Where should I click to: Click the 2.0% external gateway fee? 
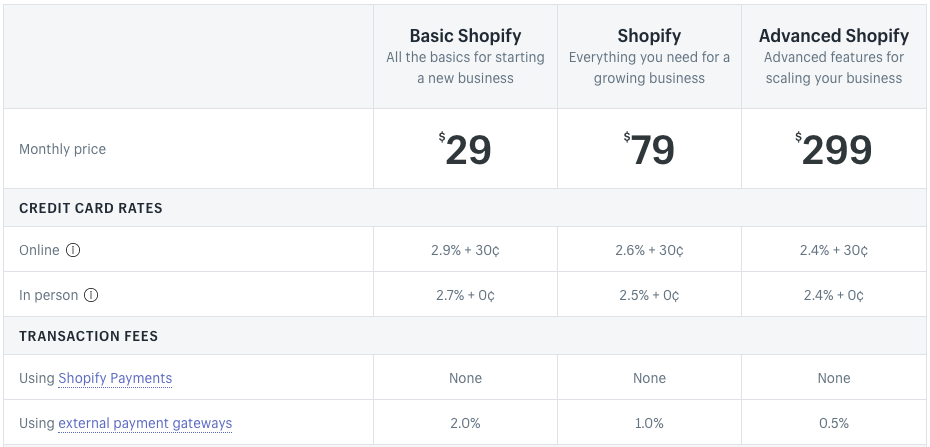(x=465, y=423)
